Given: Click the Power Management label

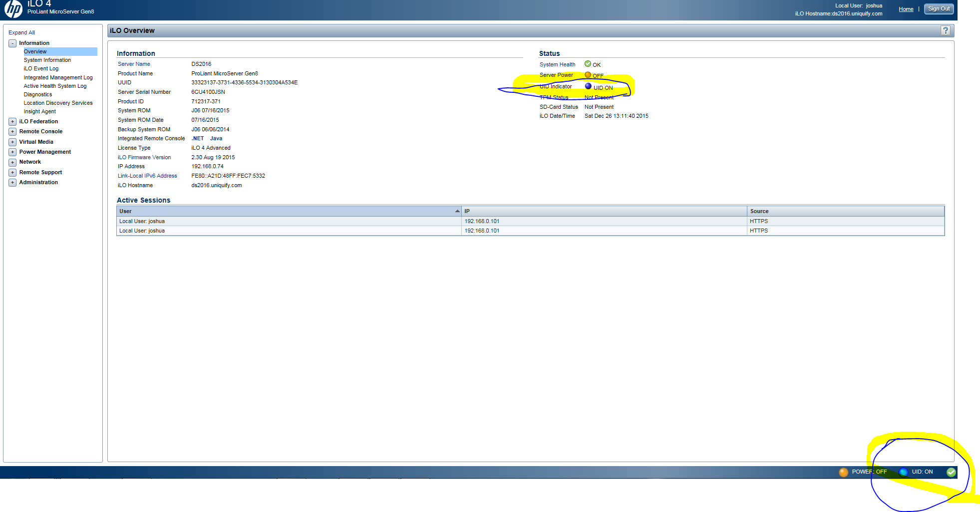Looking at the screenshot, I should tap(45, 152).
